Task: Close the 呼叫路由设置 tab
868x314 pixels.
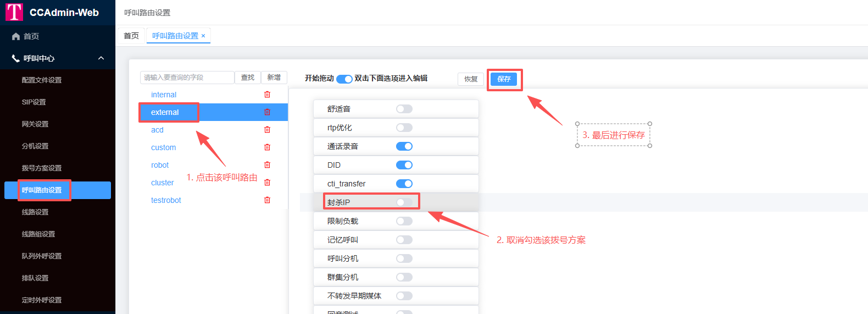Action: pyautogui.click(x=203, y=36)
